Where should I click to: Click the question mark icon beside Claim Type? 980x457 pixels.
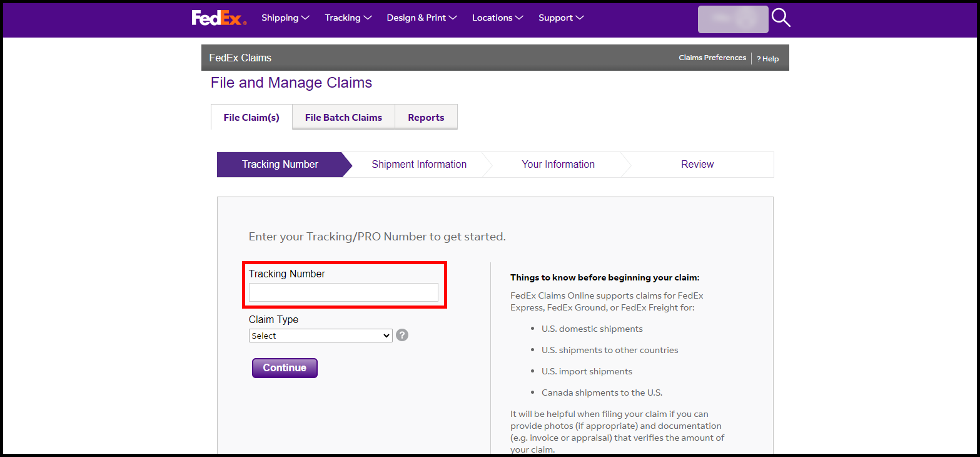402,335
